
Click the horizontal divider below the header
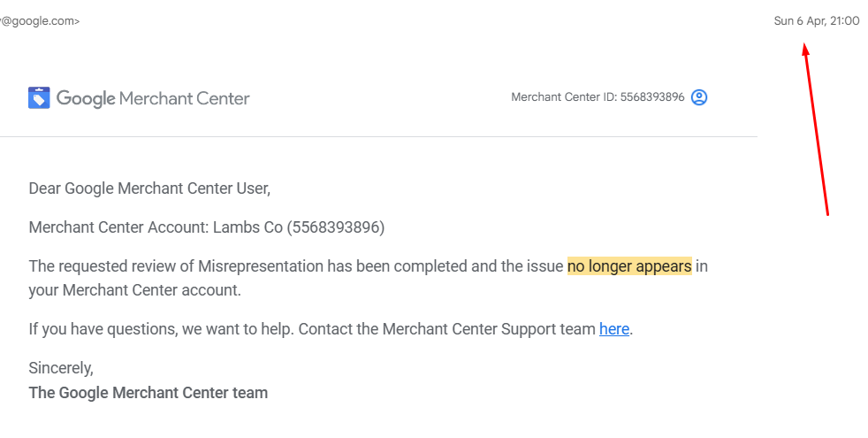[x=378, y=136]
